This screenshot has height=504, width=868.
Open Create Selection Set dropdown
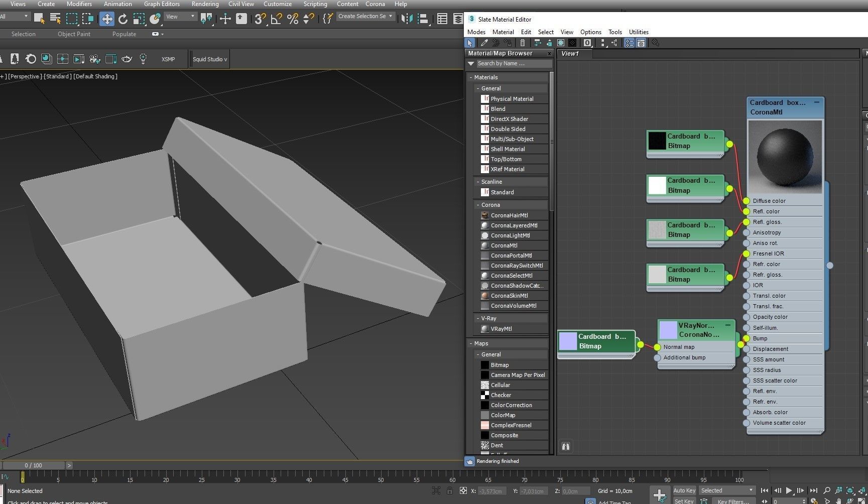pyautogui.click(x=365, y=16)
